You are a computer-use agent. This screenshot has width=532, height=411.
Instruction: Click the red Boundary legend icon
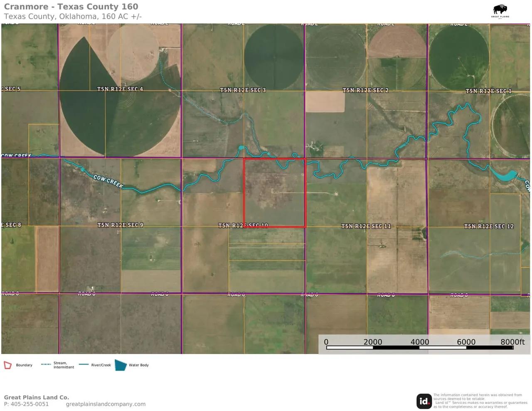click(x=7, y=365)
